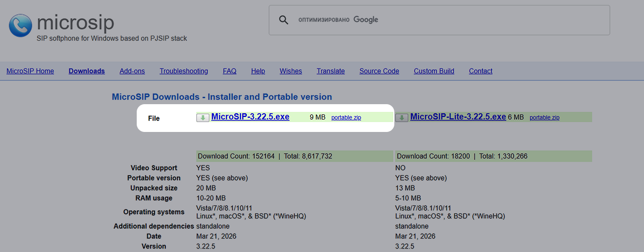The image size is (644, 252).
Task: Download MicroSIP-Lite-3.22.5.exe installer
Action: 458,117
